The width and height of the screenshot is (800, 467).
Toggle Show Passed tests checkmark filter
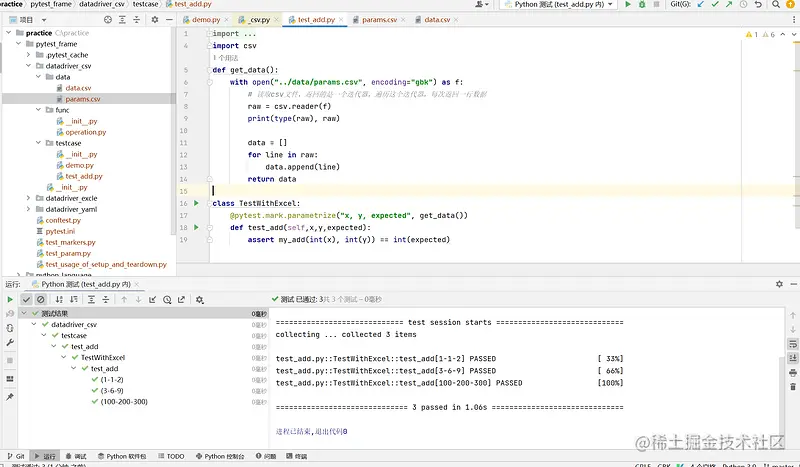coord(27,300)
